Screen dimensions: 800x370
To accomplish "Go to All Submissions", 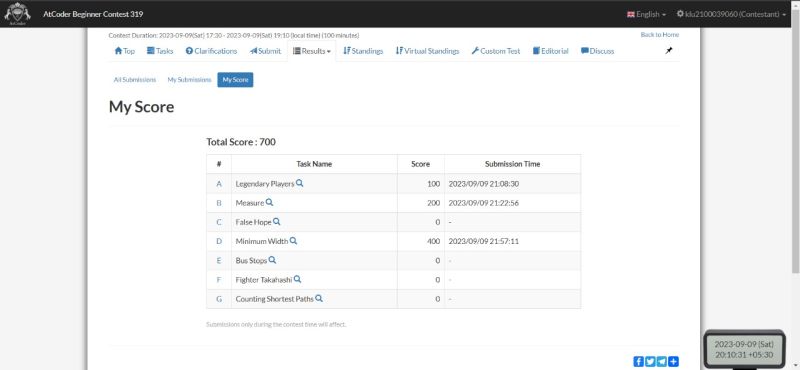I will pos(135,80).
